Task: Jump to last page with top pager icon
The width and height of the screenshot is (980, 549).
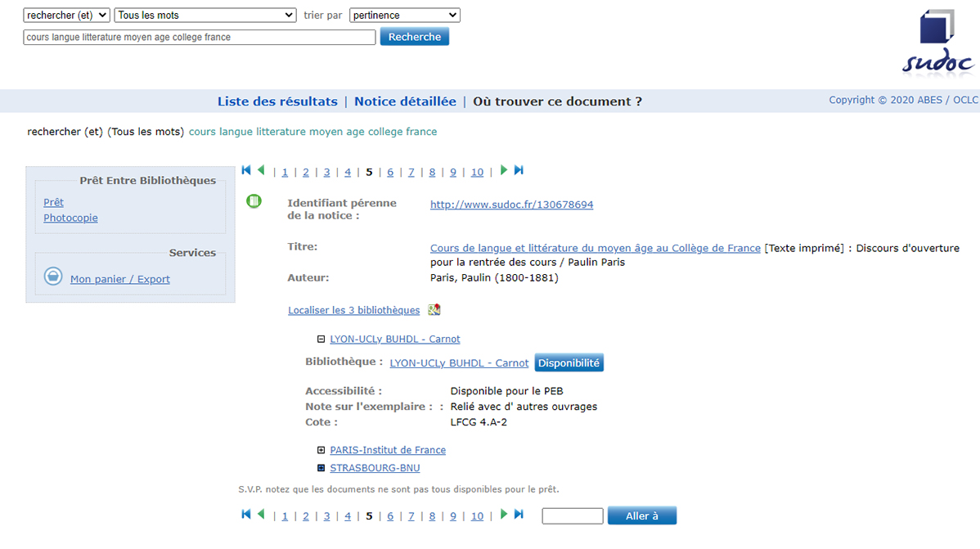Action: [519, 170]
